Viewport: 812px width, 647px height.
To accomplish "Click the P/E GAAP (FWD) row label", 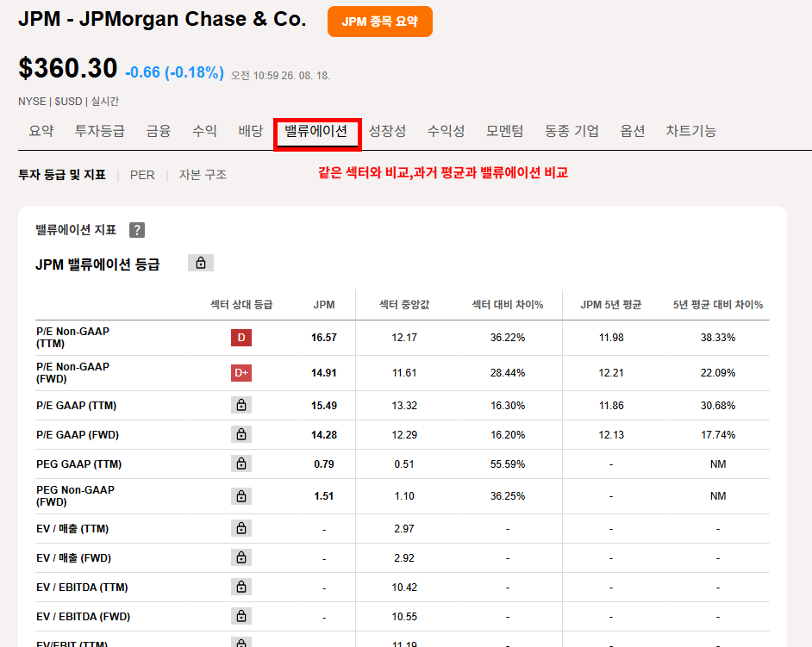I will [78, 435].
